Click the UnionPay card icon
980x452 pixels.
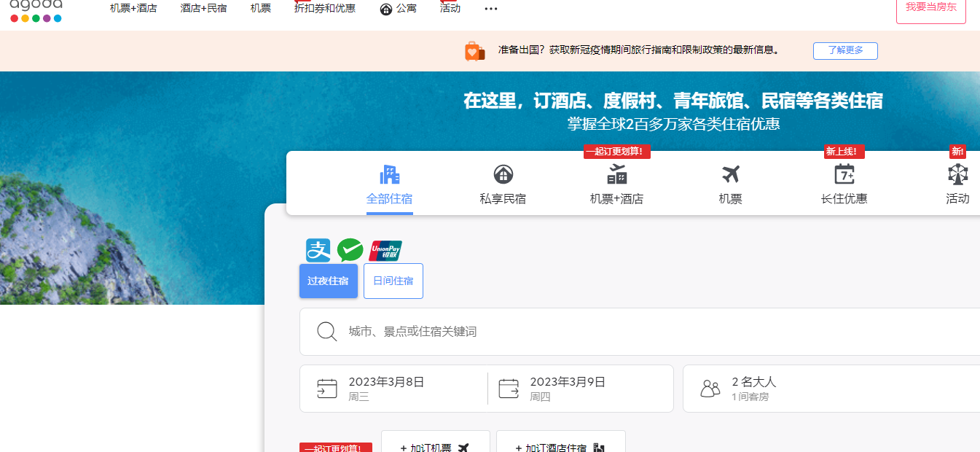click(x=385, y=250)
